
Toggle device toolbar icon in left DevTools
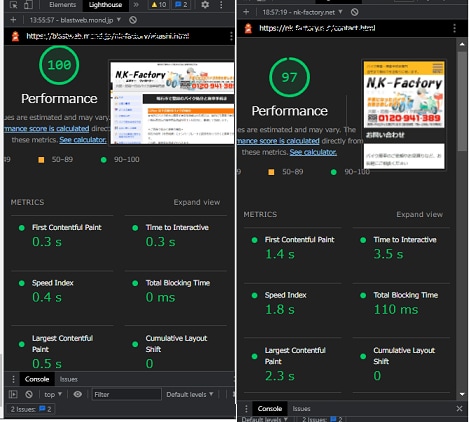click(29, 5)
